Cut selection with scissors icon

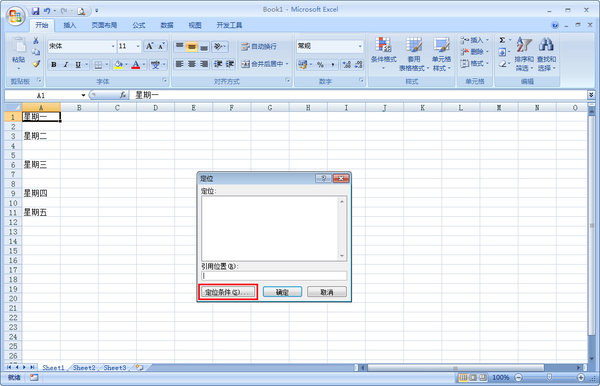coord(36,41)
